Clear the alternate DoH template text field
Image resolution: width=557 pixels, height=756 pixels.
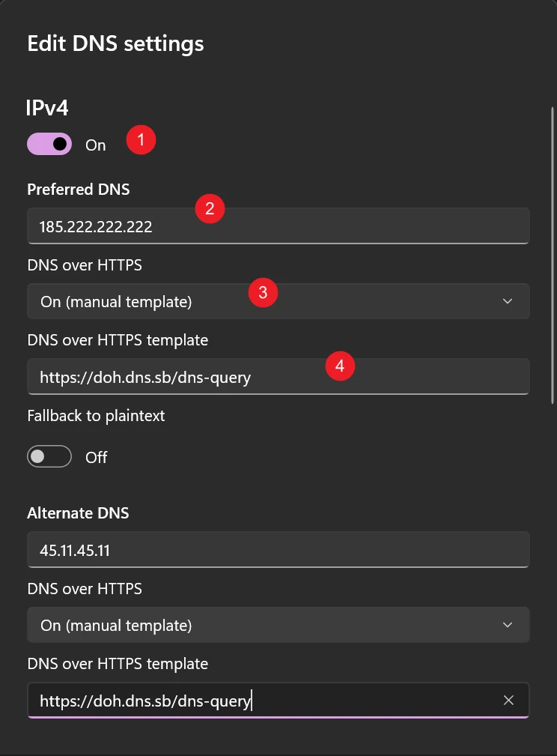(x=508, y=701)
